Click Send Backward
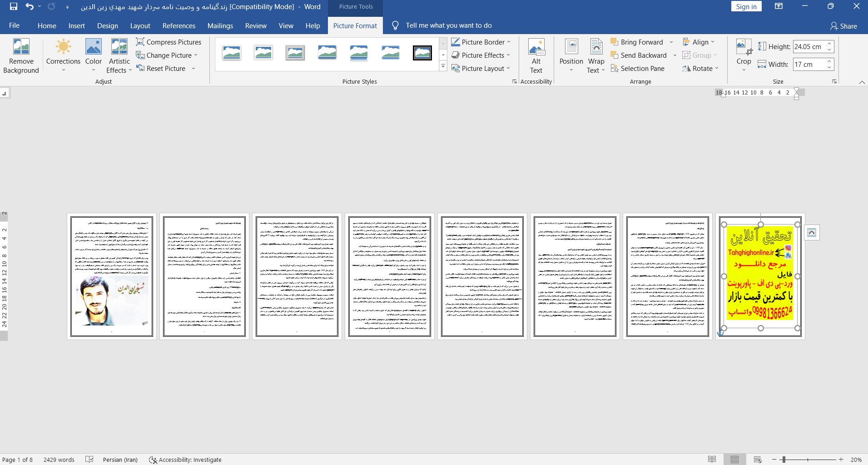 click(x=639, y=55)
